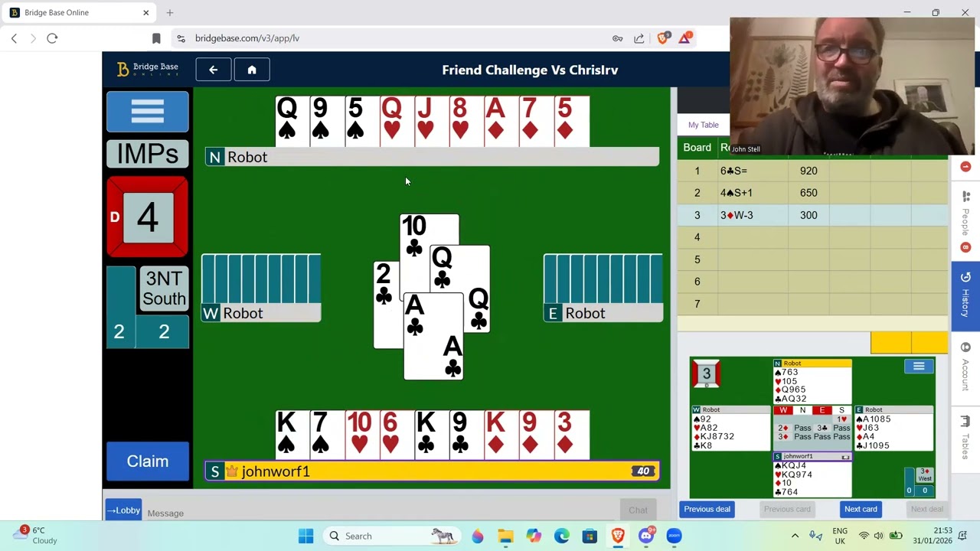Click the board number 4 dealer indicator
This screenshot has width=980, height=551.
pos(147,217)
